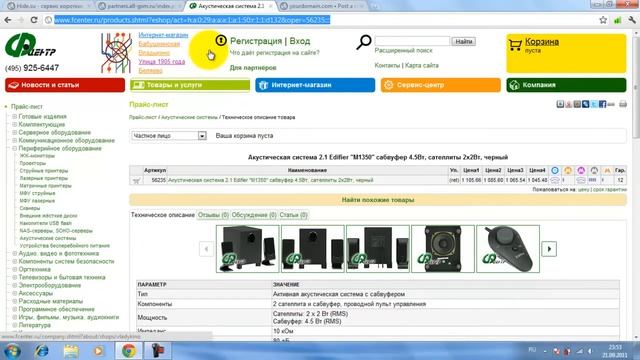
Task: Switch to Статьи (0) tab
Action: 293,215
